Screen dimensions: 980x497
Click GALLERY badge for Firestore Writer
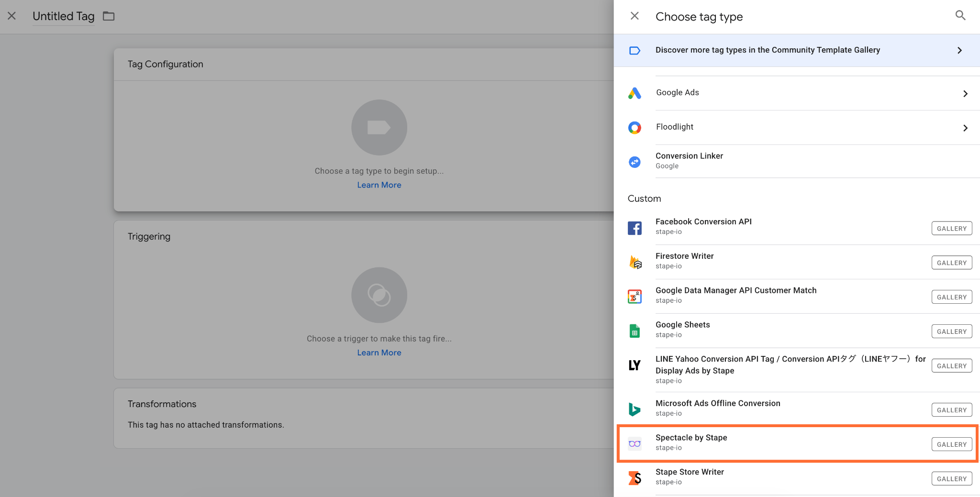952,263
